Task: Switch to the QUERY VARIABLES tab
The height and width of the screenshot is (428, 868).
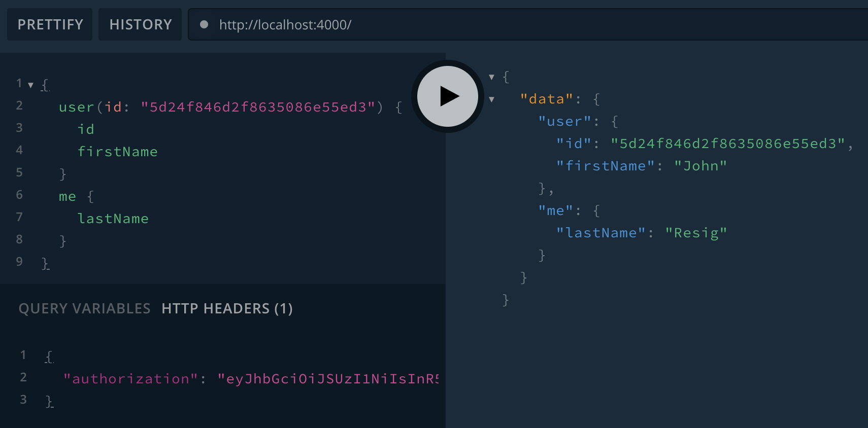Action: point(84,308)
